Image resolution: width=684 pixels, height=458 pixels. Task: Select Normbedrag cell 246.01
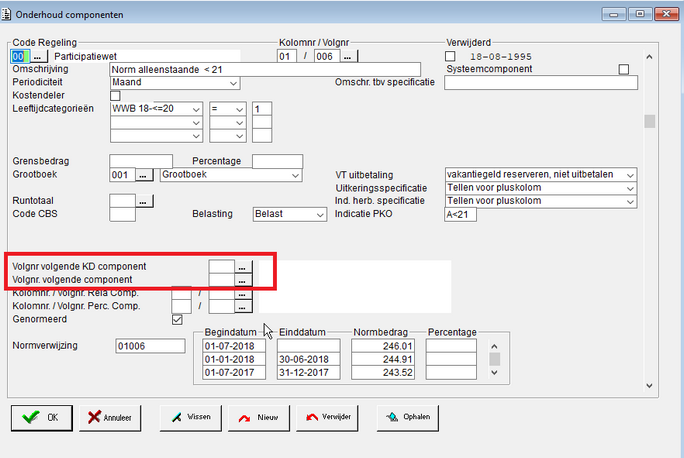pyautogui.click(x=383, y=346)
